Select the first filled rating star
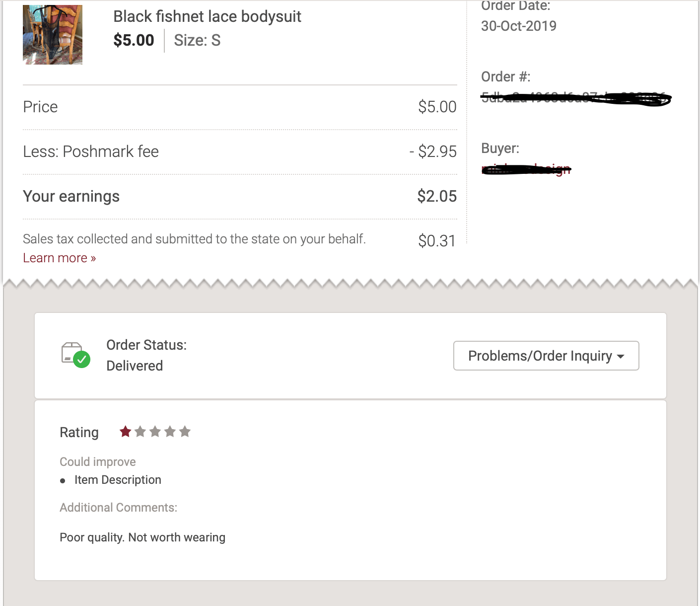This screenshot has height=606, width=700. click(125, 432)
